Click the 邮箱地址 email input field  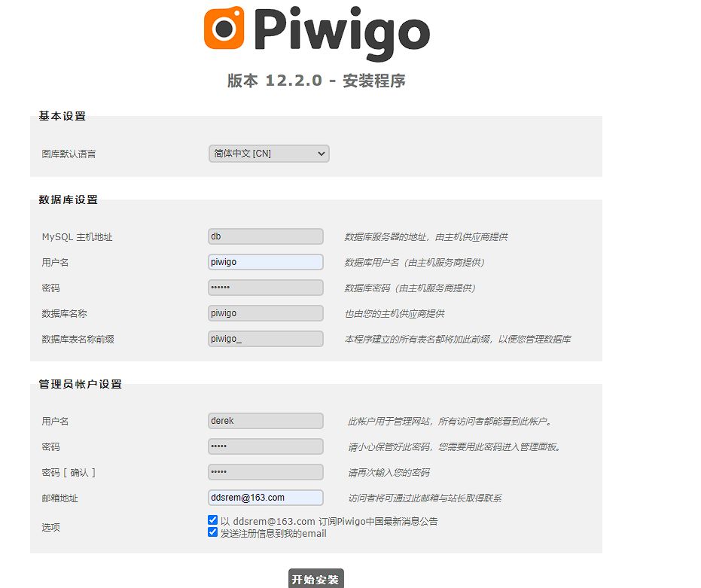coord(266,498)
